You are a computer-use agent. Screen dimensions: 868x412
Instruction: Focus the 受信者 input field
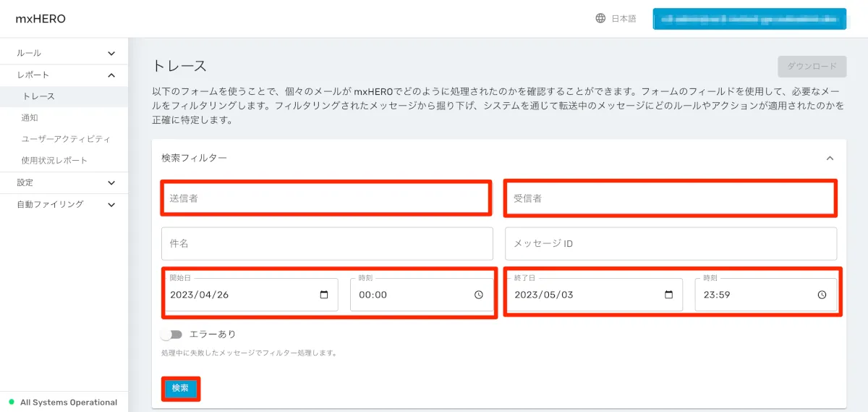(x=671, y=198)
